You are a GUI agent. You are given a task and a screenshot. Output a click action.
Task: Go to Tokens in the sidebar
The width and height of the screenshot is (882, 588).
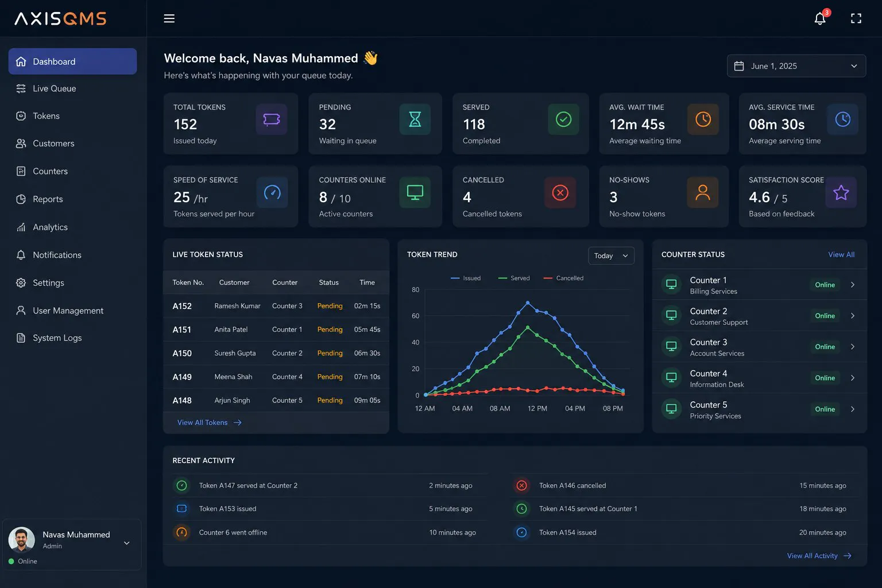point(72,116)
